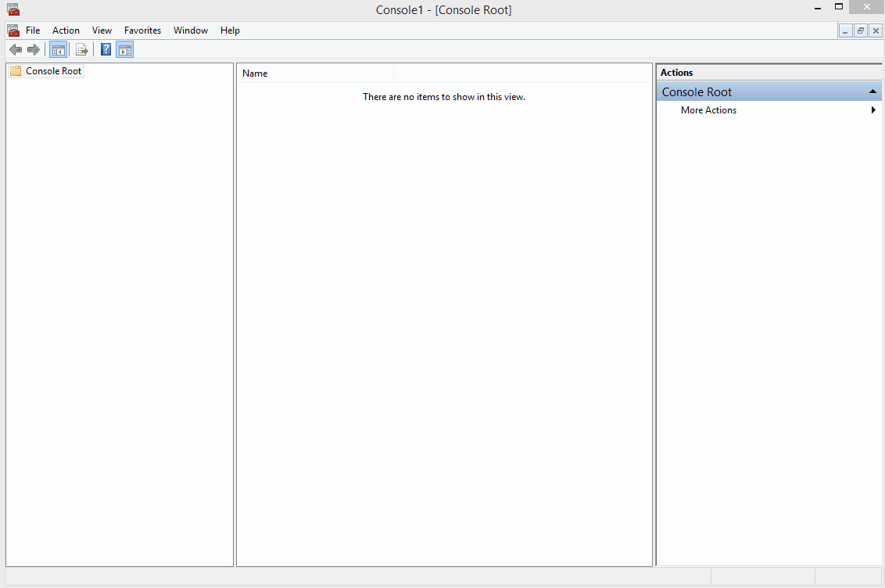Open the View menu

point(102,30)
